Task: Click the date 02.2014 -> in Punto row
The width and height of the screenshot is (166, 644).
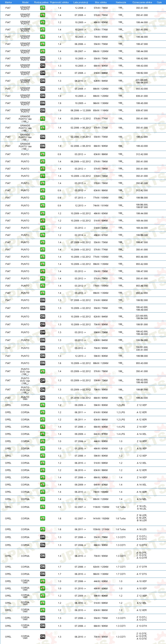Action: [x=80, y=235]
